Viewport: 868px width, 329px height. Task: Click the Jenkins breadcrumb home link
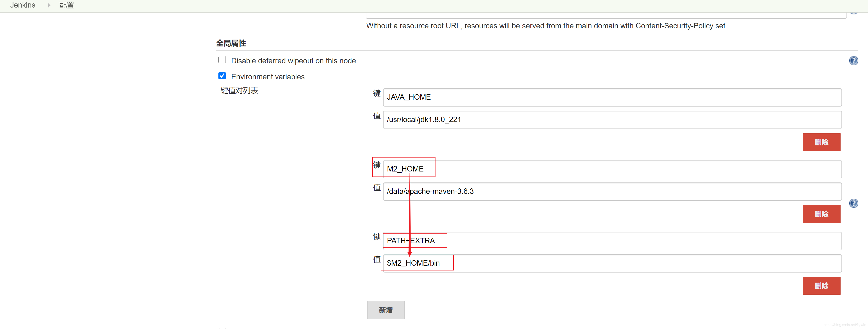(x=22, y=5)
